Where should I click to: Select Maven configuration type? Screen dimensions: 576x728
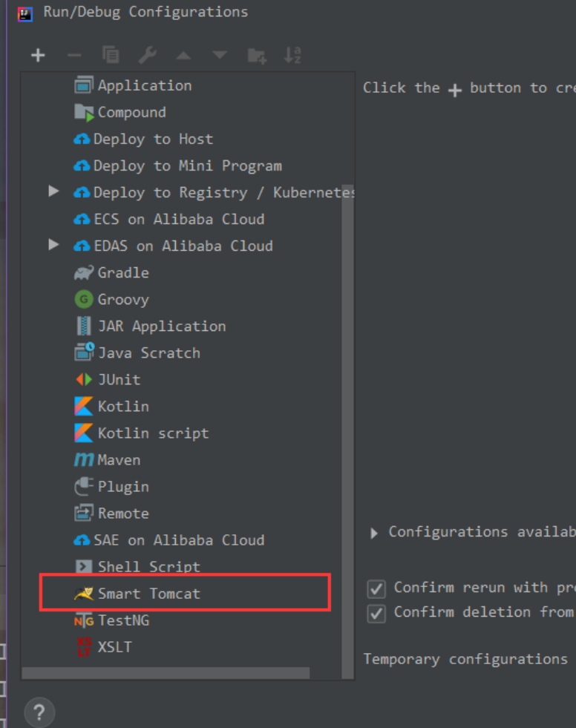[x=119, y=460]
